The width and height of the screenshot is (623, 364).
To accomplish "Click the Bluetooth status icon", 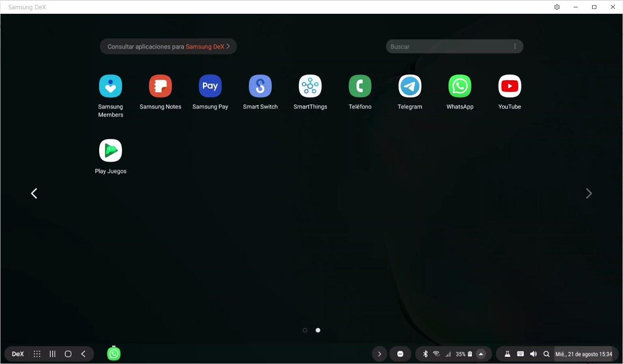I will [425, 354].
